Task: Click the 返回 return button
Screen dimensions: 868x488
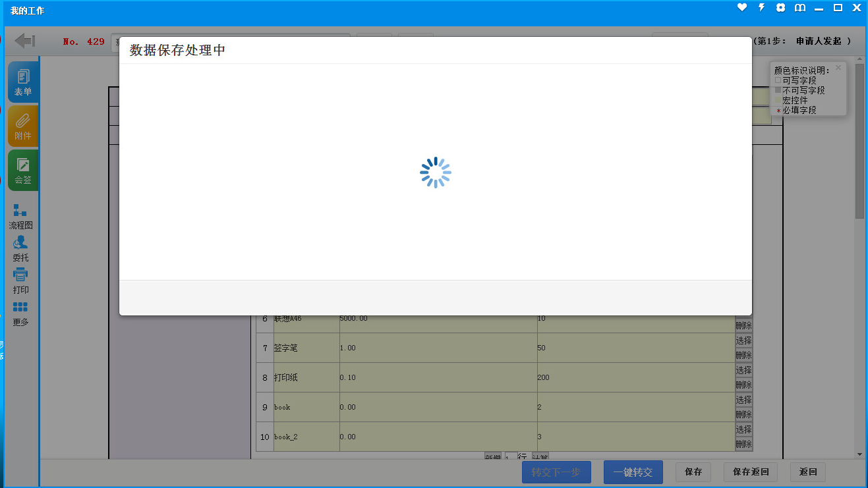Action: [x=808, y=472]
